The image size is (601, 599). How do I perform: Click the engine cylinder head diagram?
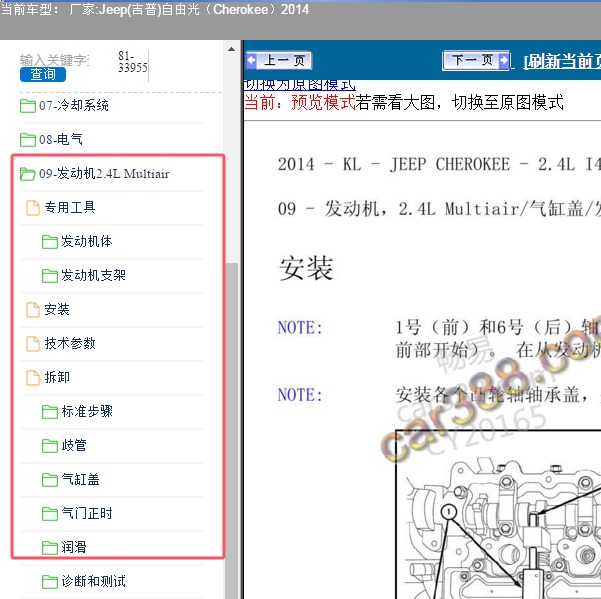(x=498, y=515)
